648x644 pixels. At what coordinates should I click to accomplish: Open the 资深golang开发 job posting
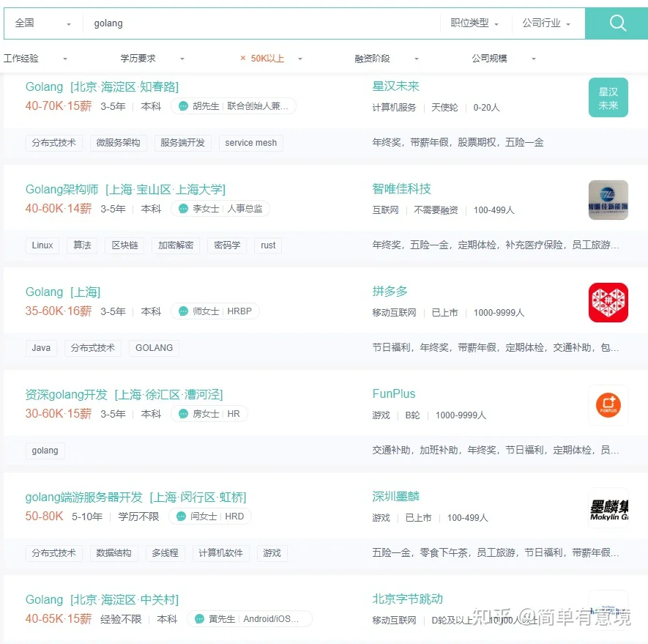(x=124, y=395)
